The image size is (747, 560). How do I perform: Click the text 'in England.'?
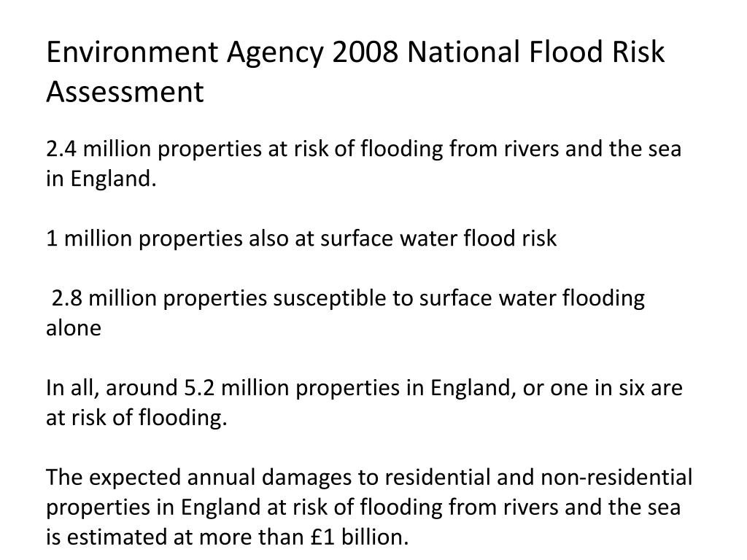click(101, 179)
